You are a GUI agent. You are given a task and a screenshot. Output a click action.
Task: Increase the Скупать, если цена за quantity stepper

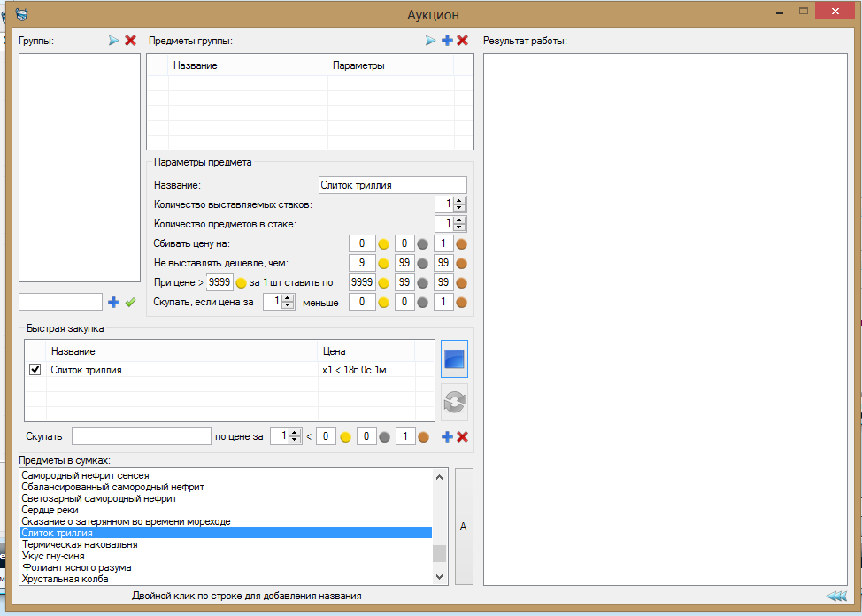click(x=289, y=298)
